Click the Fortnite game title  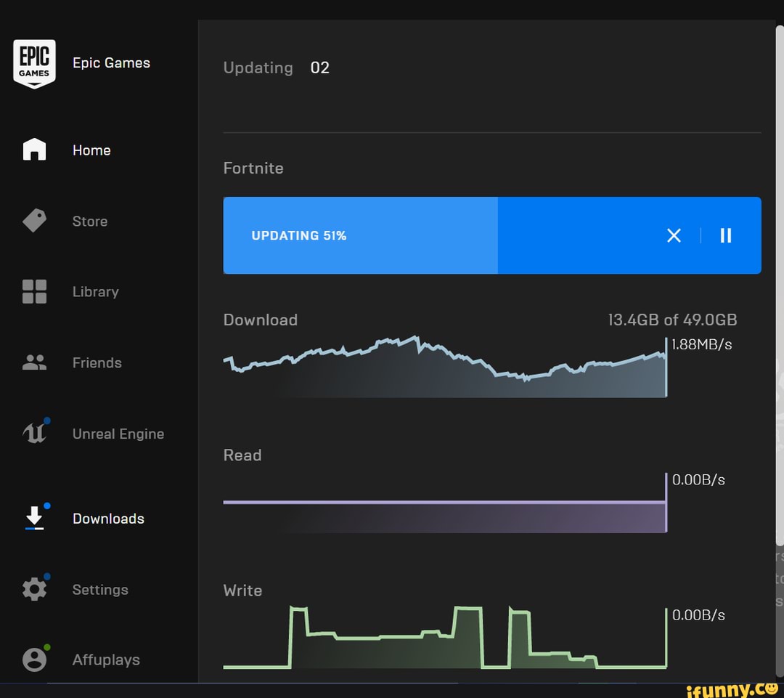tap(253, 169)
